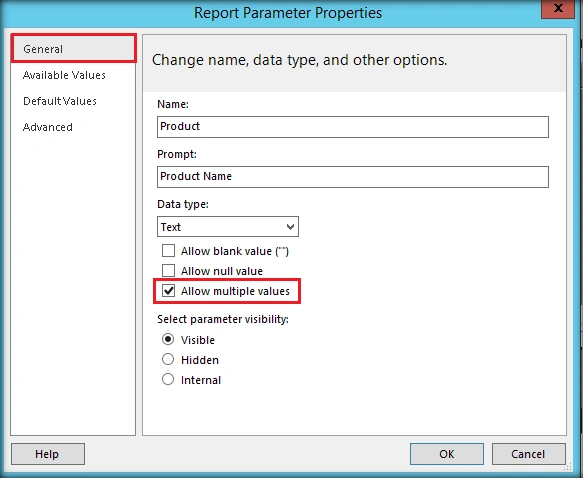This screenshot has width=583, height=478.
Task: Go to the Advanced page
Action: tap(48, 127)
